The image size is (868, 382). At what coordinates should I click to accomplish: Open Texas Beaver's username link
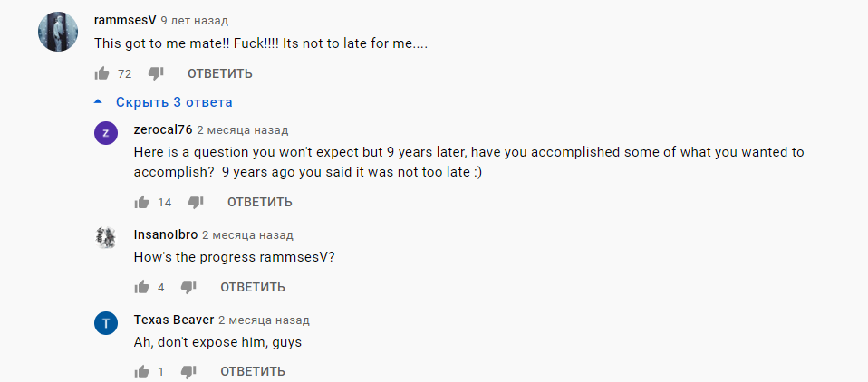(173, 320)
